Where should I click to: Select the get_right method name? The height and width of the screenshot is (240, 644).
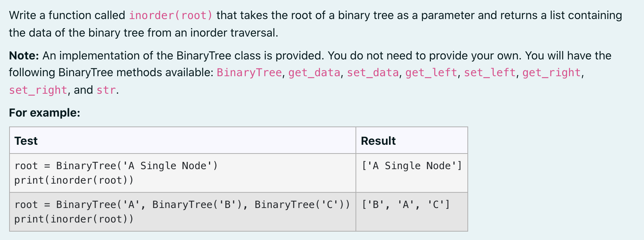click(552, 72)
